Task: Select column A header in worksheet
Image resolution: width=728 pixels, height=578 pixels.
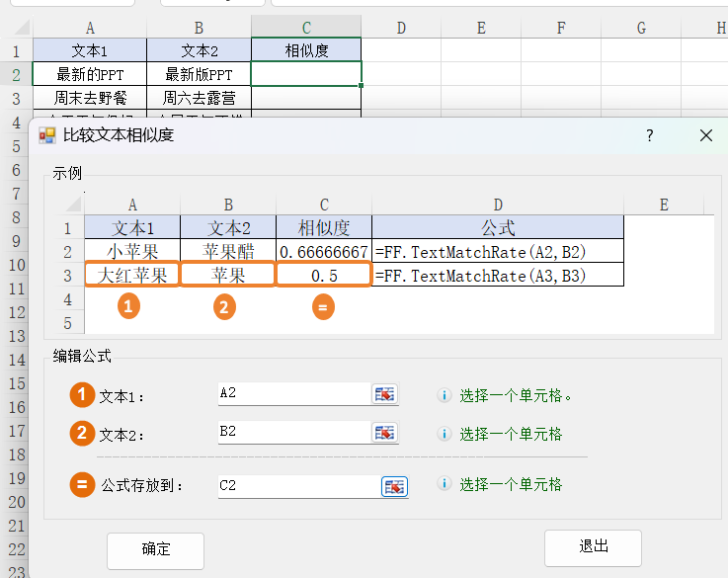Action: coord(90,28)
